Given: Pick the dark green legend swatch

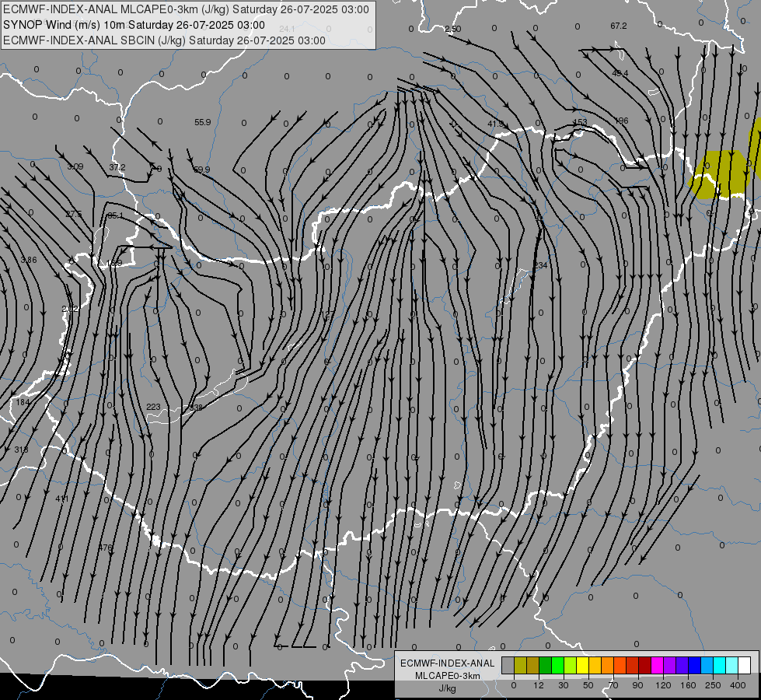Looking at the screenshot, I should click(x=546, y=665).
